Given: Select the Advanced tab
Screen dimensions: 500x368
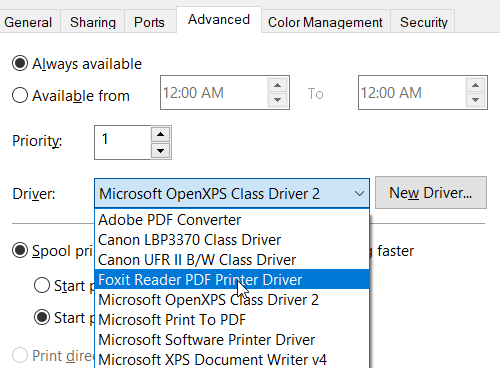Looking at the screenshot, I should pos(219,19).
